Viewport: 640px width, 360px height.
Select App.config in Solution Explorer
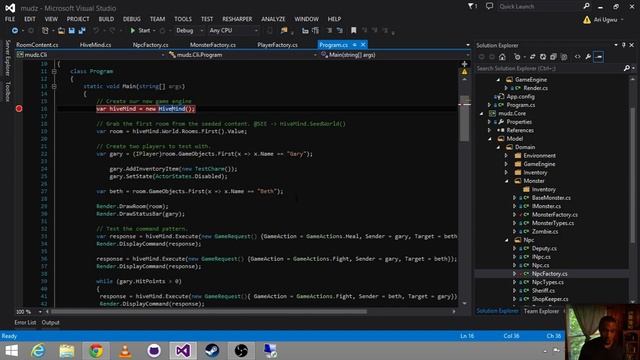point(520,97)
